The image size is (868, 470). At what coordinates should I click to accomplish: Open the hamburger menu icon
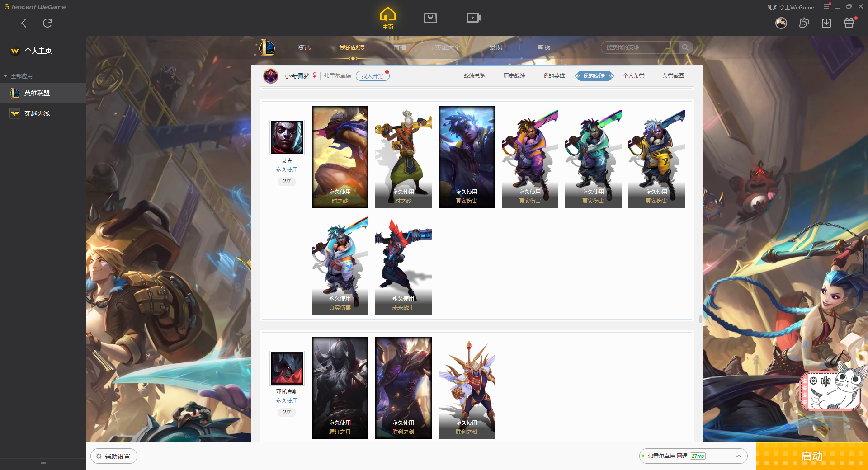click(826, 6)
